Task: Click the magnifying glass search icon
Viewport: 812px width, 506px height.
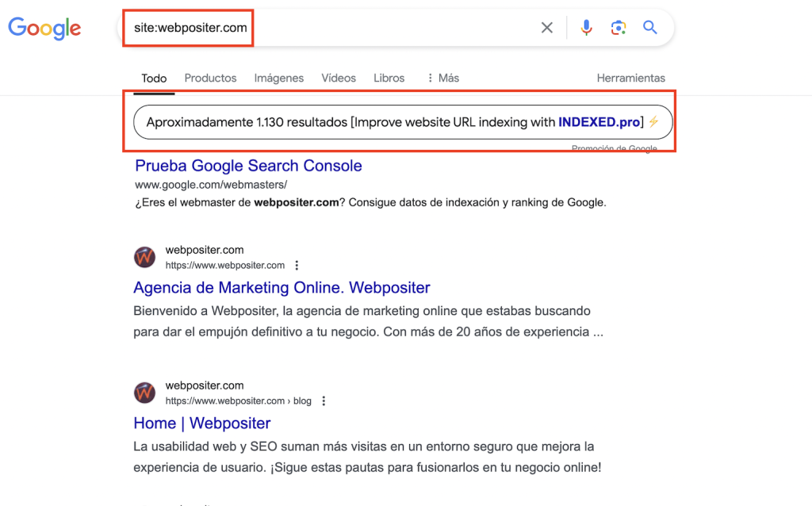Action: [650, 28]
